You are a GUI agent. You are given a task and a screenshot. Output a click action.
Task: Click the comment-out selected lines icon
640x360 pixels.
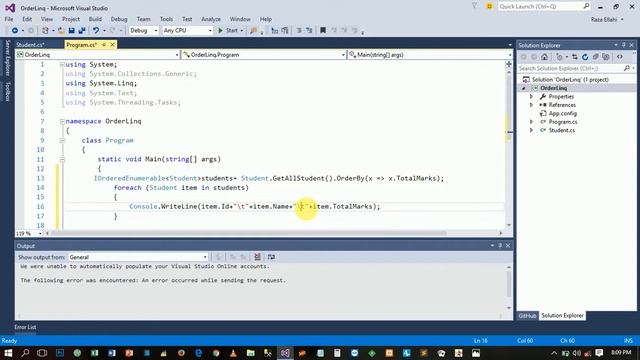point(299,31)
